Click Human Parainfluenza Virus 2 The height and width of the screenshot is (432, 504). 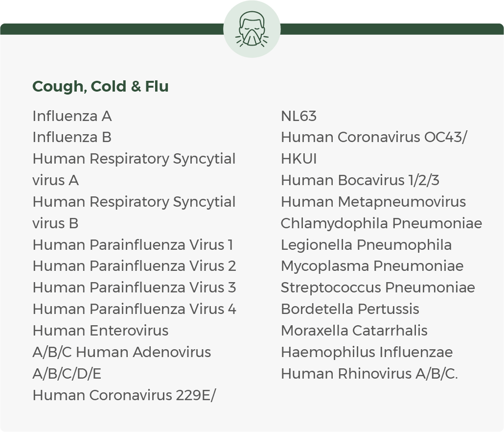[134, 266]
